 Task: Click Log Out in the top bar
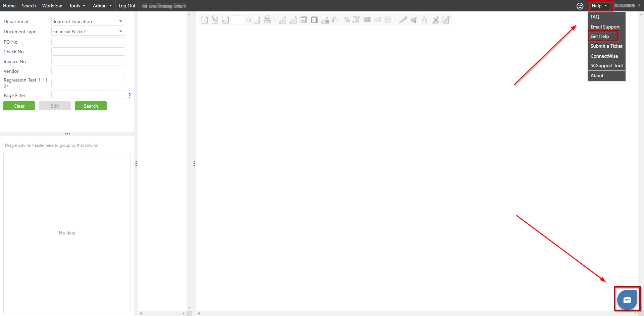[127, 6]
